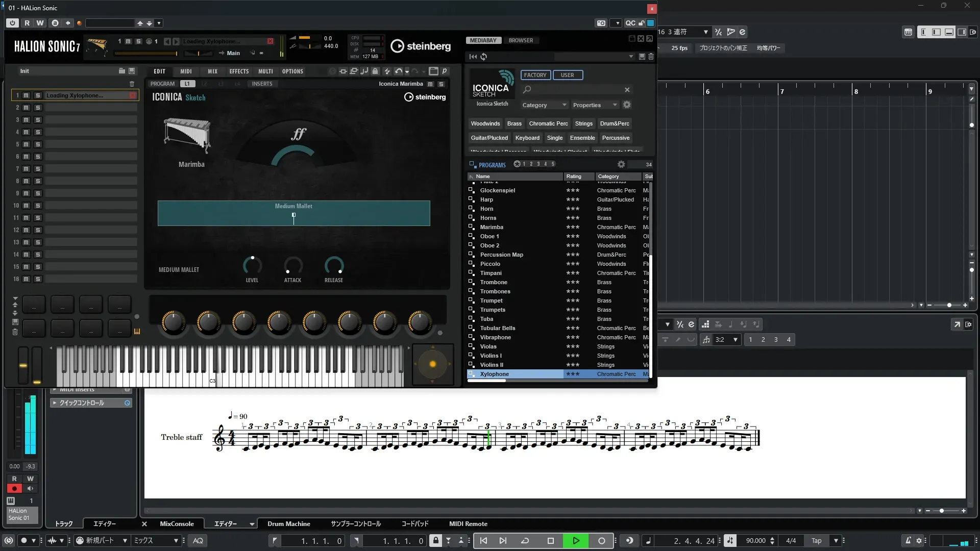Image resolution: width=980 pixels, height=551 pixels.
Task: Adjust the LEVEL knob of Medium Mallet
Action: coord(252,265)
